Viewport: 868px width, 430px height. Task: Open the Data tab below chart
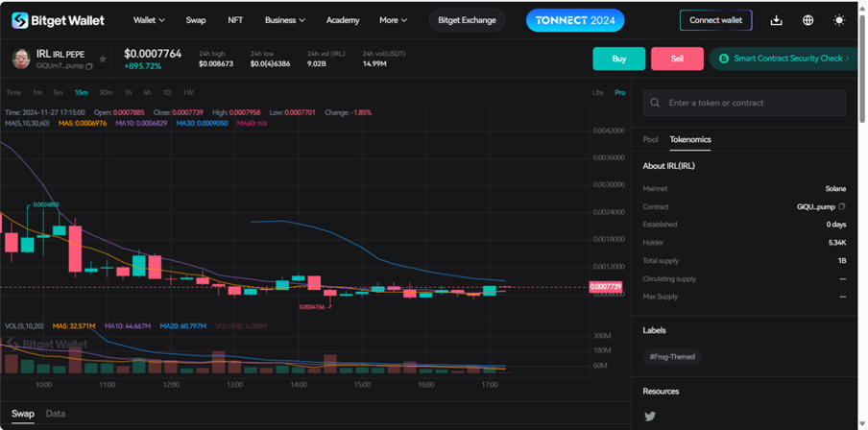point(56,414)
